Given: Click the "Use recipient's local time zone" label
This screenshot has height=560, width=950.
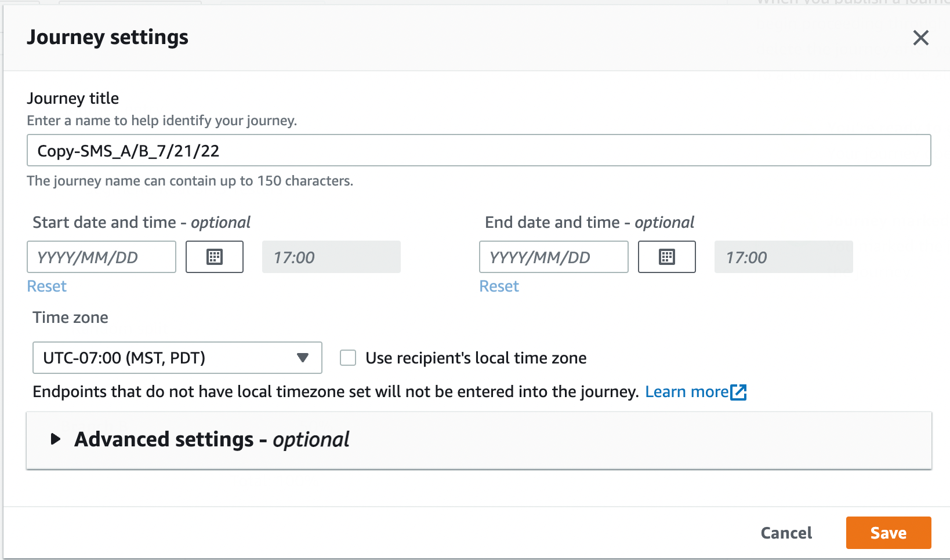Looking at the screenshot, I should (x=476, y=358).
